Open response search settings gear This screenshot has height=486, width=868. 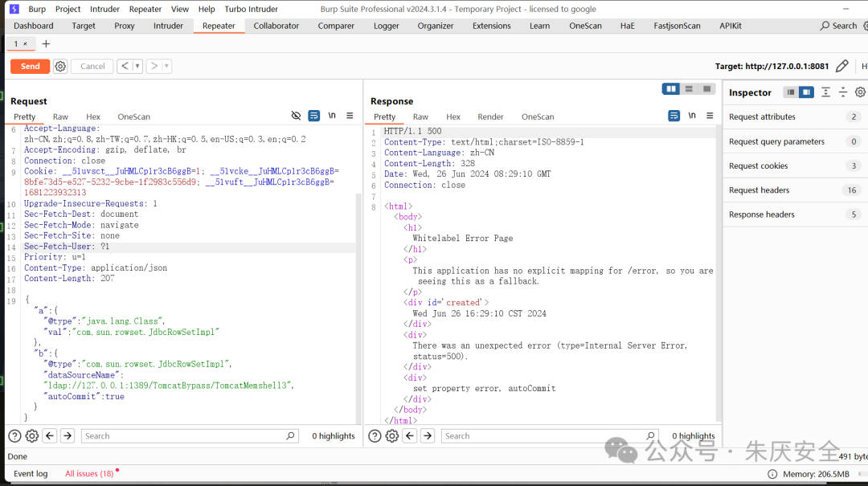click(x=392, y=436)
